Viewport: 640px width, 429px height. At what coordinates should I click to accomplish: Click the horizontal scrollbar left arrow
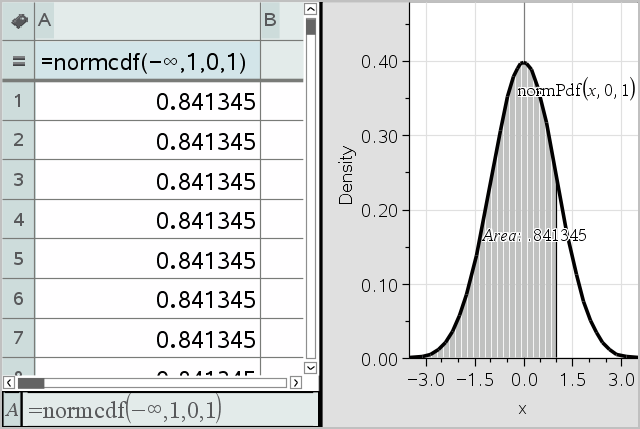click(x=10, y=383)
